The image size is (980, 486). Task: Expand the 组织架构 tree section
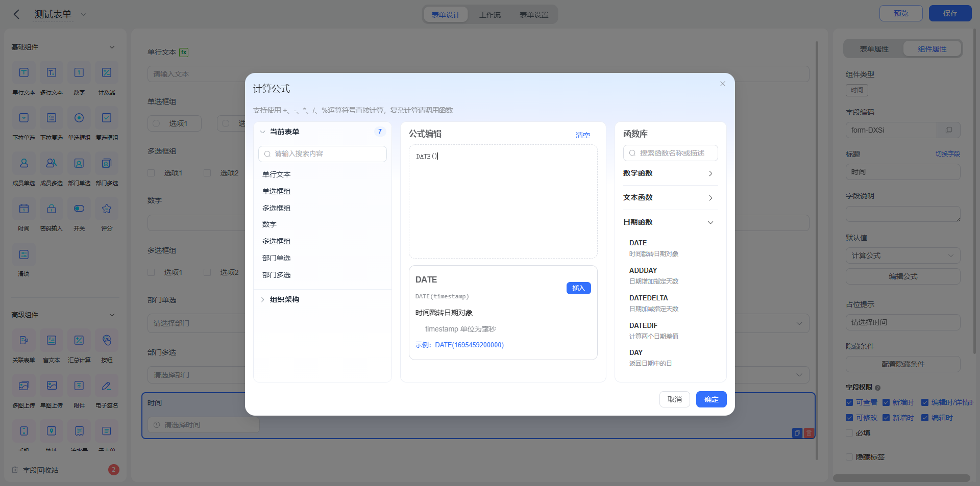click(262, 299)
